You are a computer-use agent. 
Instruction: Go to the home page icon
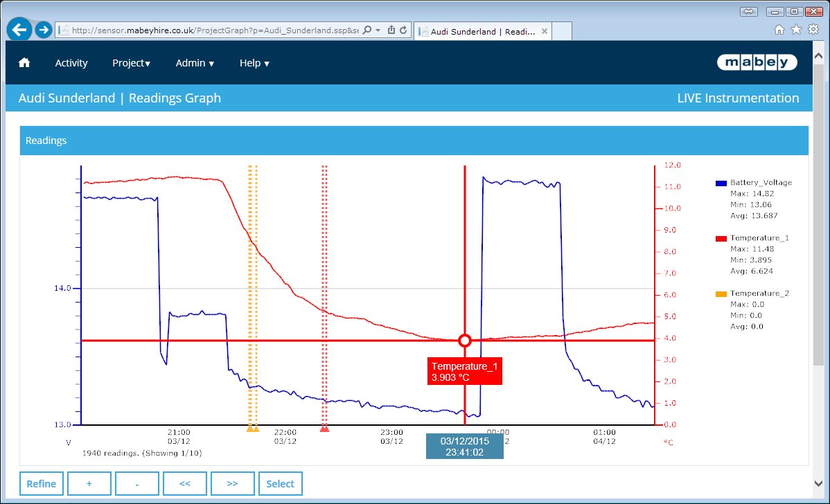24,63
